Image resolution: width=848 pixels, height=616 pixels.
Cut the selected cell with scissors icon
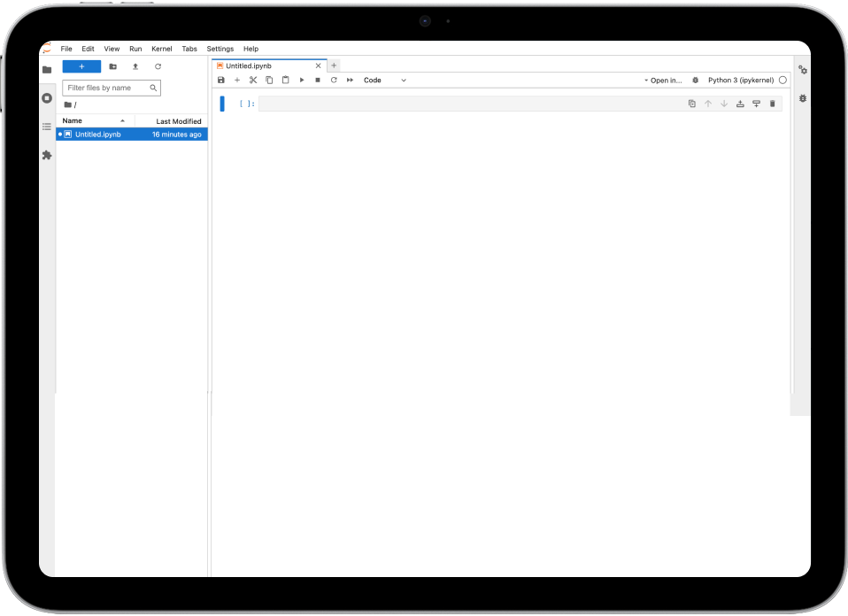coord(253,80)
